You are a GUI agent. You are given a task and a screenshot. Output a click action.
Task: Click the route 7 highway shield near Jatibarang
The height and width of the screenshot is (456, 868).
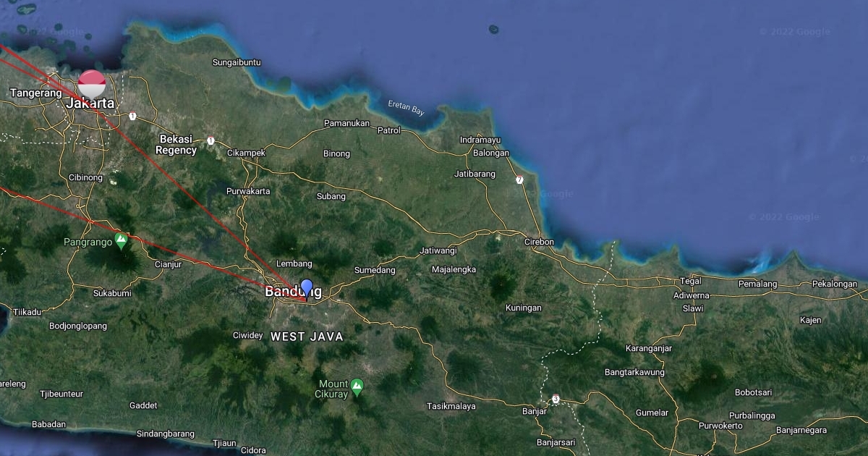pos(519,180)
